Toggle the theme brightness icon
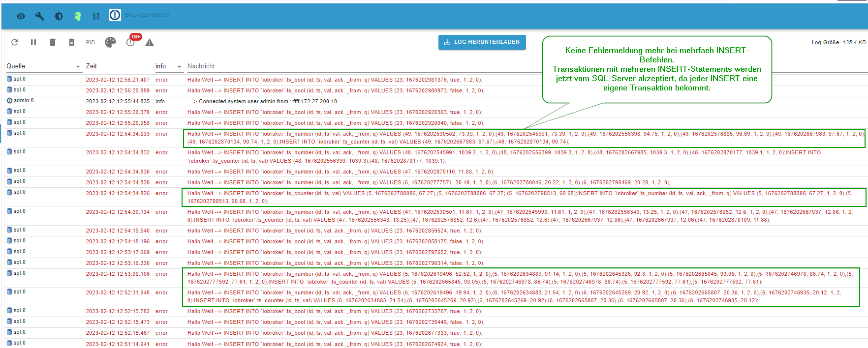This screenshot has width=868, height=348. (x=59, y=16)
